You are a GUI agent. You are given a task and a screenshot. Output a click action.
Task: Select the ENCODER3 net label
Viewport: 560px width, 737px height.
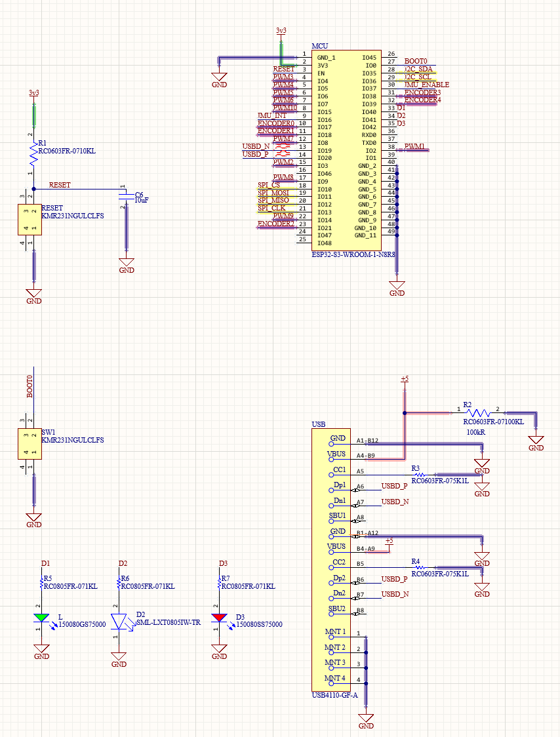click(x=423, y=92)
